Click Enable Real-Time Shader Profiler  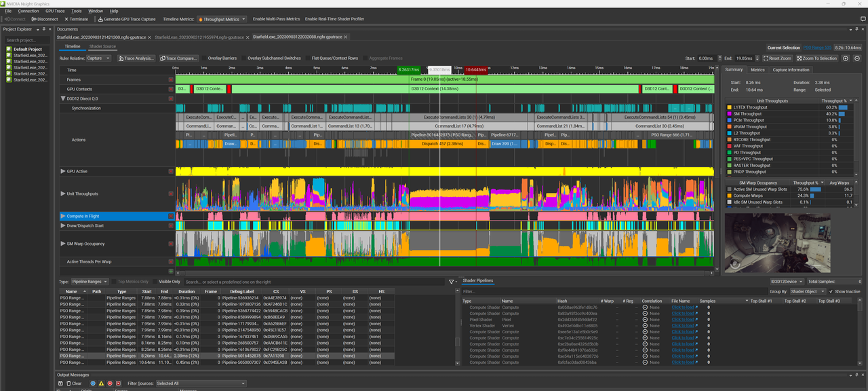pos(334,19)
